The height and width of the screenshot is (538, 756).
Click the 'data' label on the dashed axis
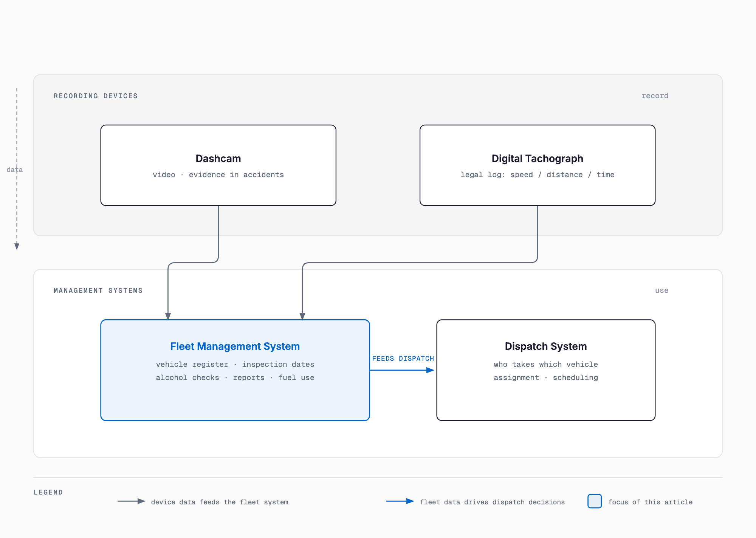15,170
